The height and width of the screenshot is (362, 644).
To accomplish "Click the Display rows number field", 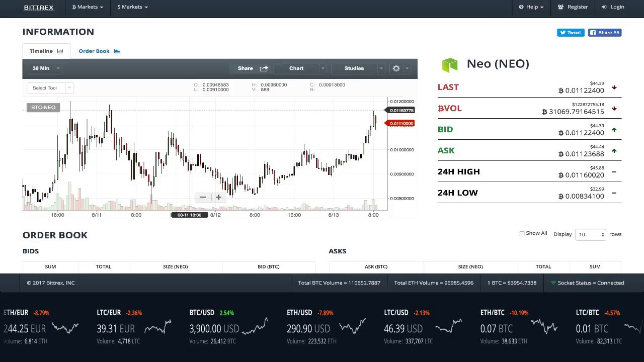I will point(590,234).
